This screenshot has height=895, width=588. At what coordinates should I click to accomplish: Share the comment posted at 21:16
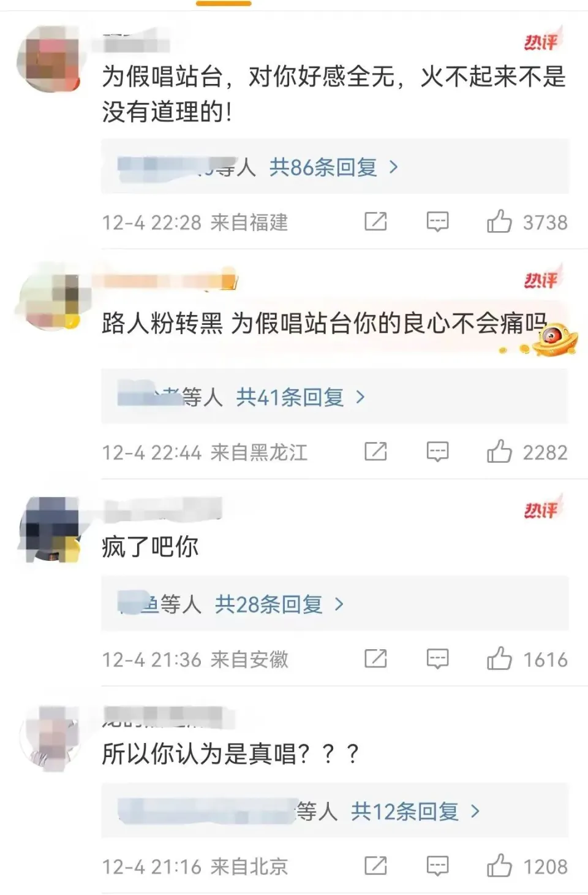point(375,866)
